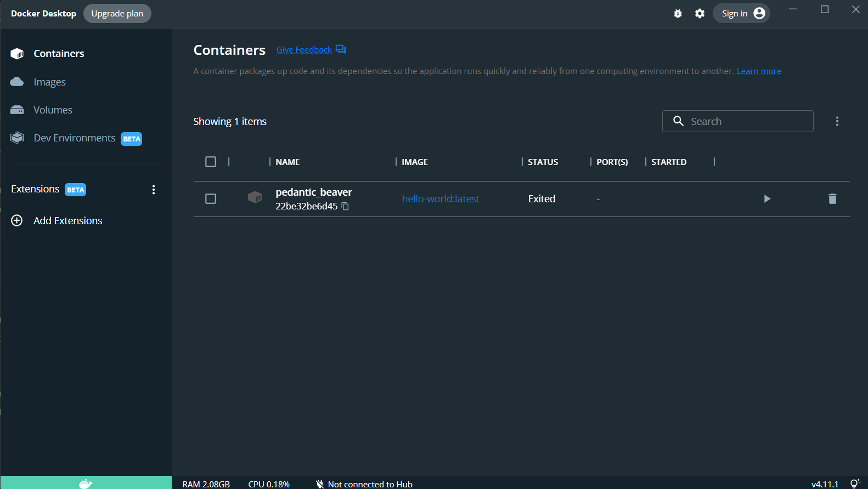Image resolution: width=868 pixels, height=489 pixels.
Task: Open Dev Environments in sidebar
Action: [x=75, y=138]
